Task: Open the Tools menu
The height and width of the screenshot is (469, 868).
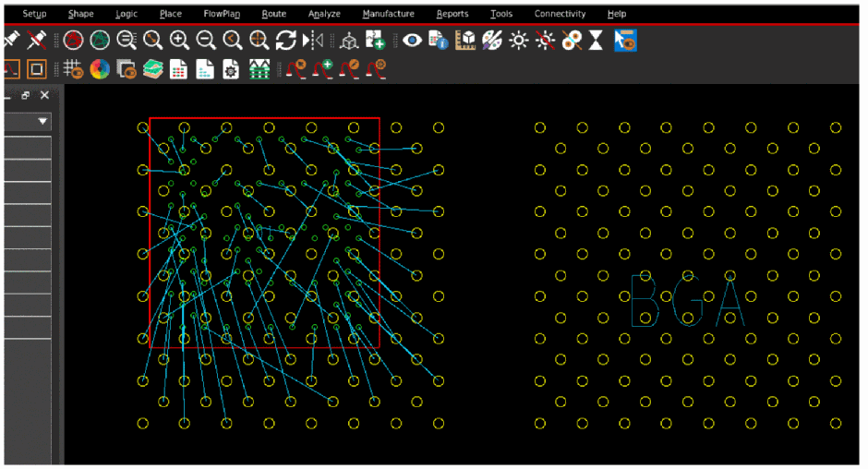Action: click(x=501, y=14)
